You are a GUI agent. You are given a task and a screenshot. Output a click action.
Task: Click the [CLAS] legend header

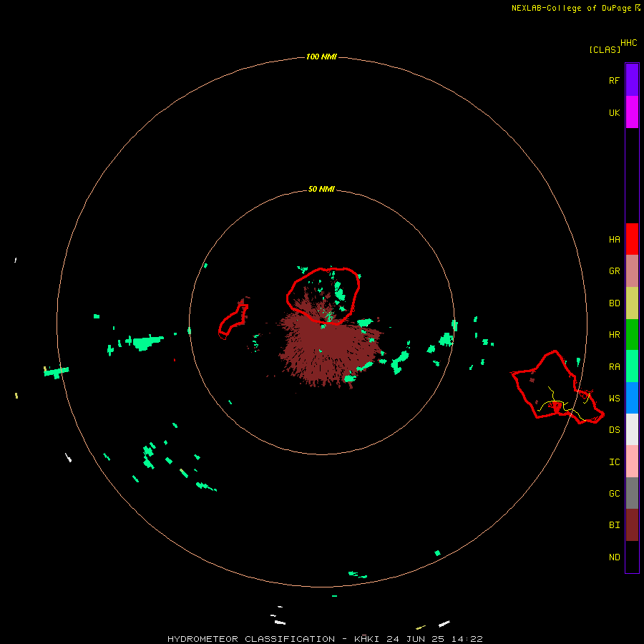click(605, 49)
